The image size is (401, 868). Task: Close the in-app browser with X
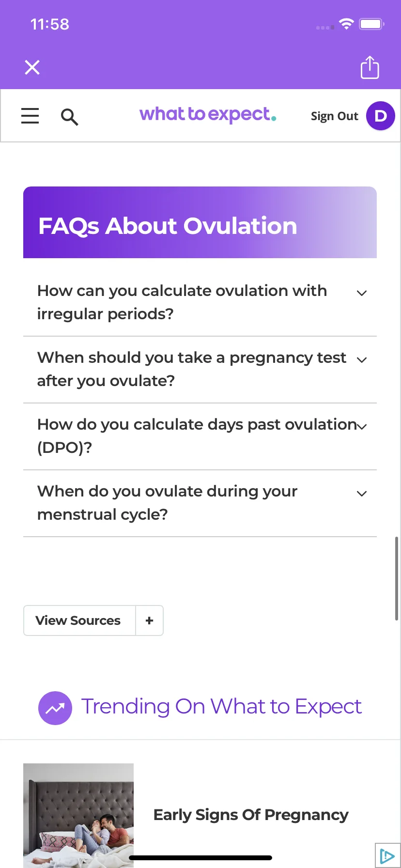click(x=32, y=67)
